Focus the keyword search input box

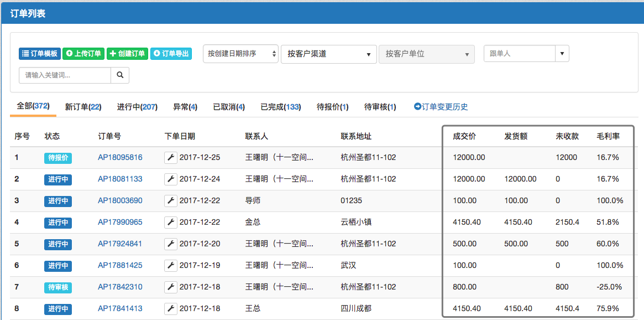[x=65, y=75]
